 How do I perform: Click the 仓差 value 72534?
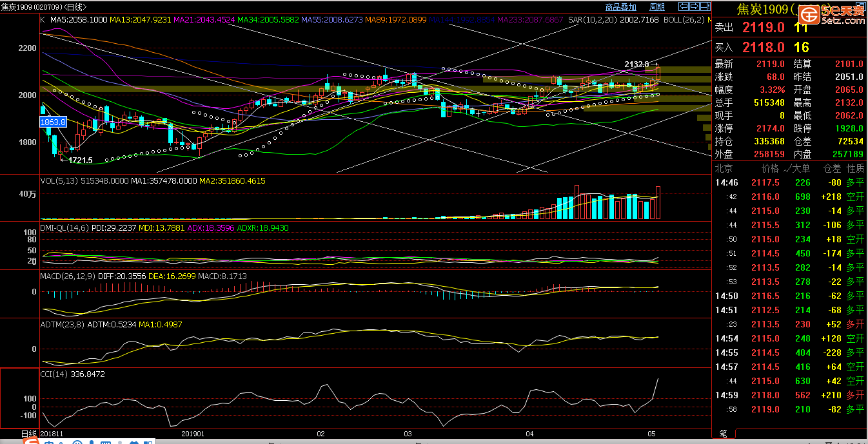coord(850,141)
